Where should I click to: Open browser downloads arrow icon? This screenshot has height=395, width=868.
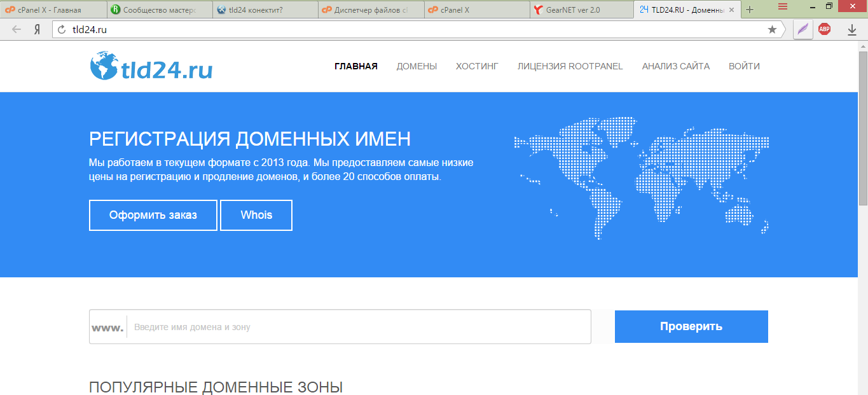click(x=852, y=29)
